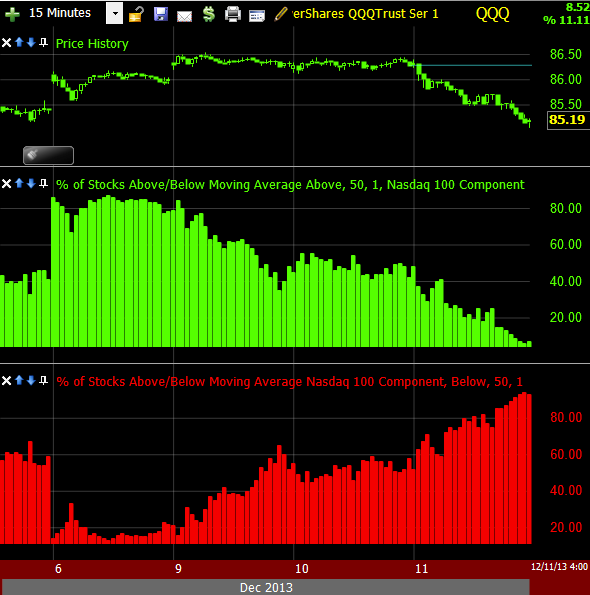The image size is (590, 595).
Task: Pin the Above Moving Average pane
Action: tap(44, 184)
